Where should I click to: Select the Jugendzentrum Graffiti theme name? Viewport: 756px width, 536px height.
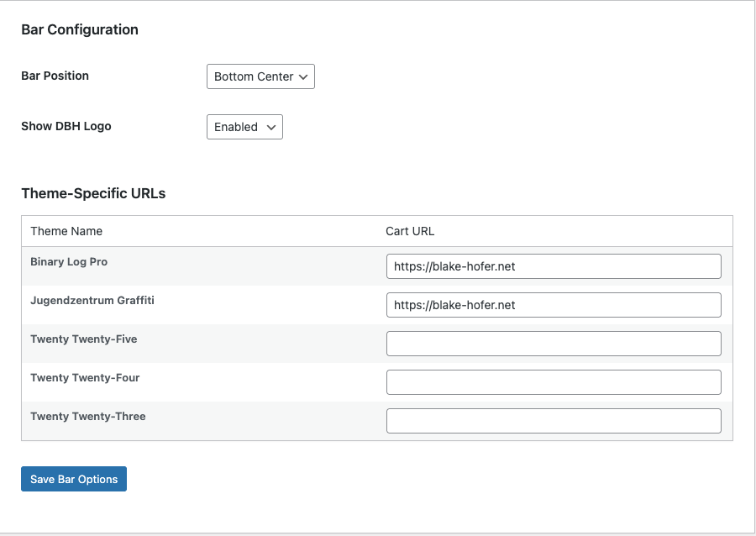(92, 301)
